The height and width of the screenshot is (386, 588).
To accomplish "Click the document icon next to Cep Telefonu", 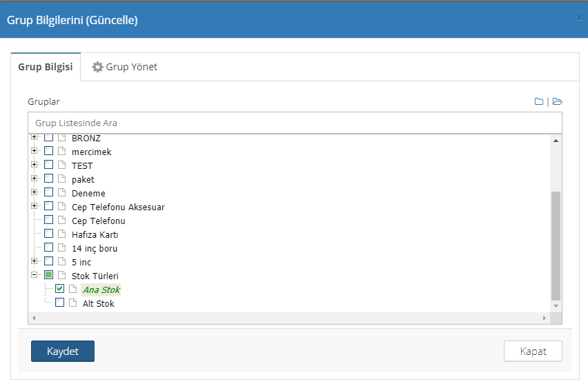I will (x=61, y=221).
